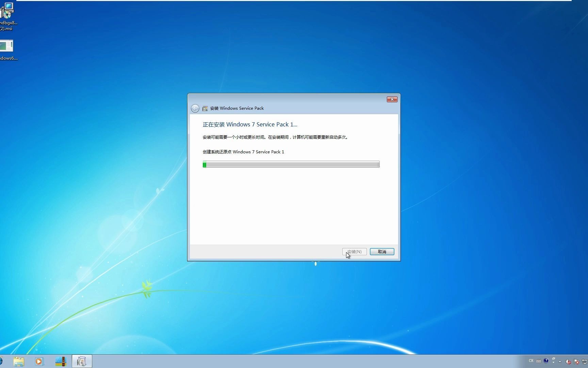Click the network connection tray icon
Image resolution: width=588 pixels, height=368 pixels.
tap(585, 362)
